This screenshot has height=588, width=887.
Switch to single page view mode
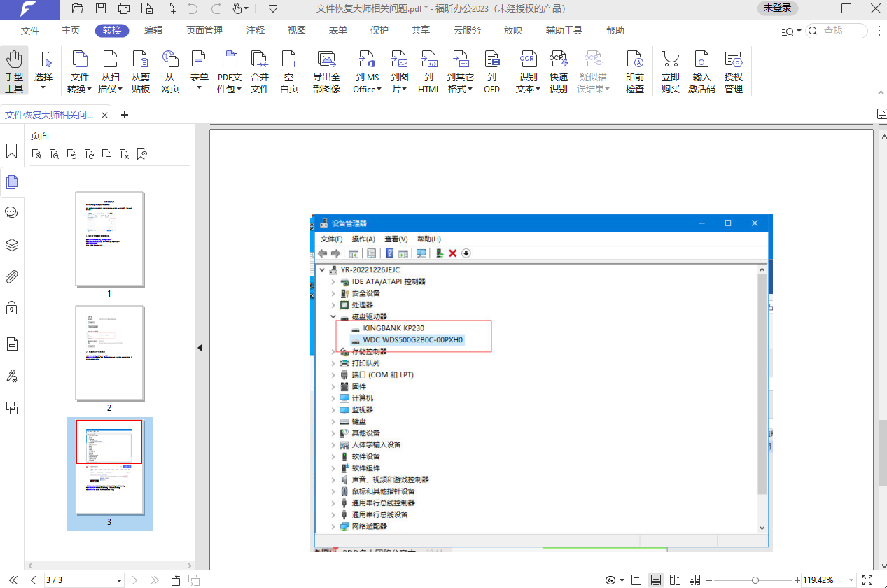[x=636, y=580]
